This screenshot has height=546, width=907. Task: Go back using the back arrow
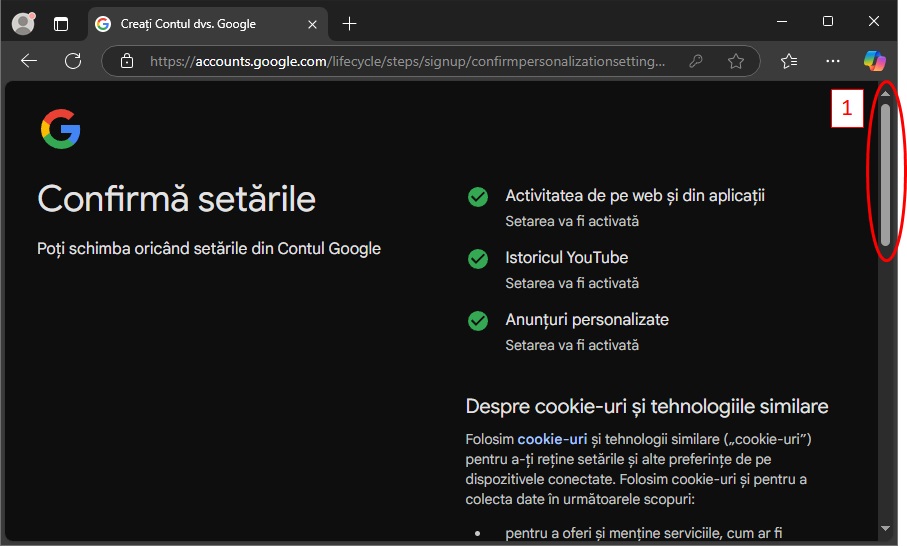click(29, 61)
